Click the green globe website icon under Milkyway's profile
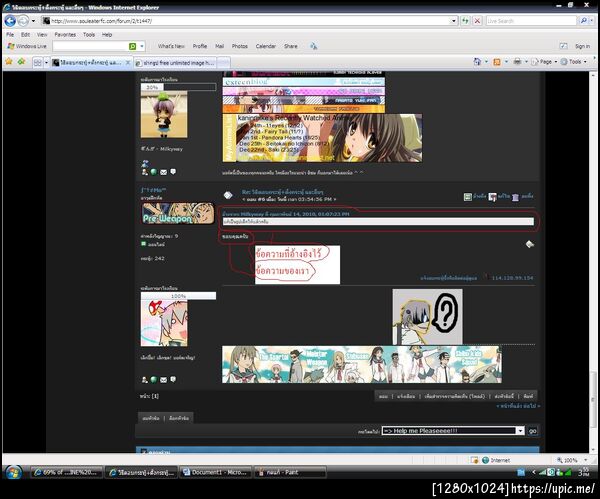This screenshot has width=600, height=499. [154, 172]
